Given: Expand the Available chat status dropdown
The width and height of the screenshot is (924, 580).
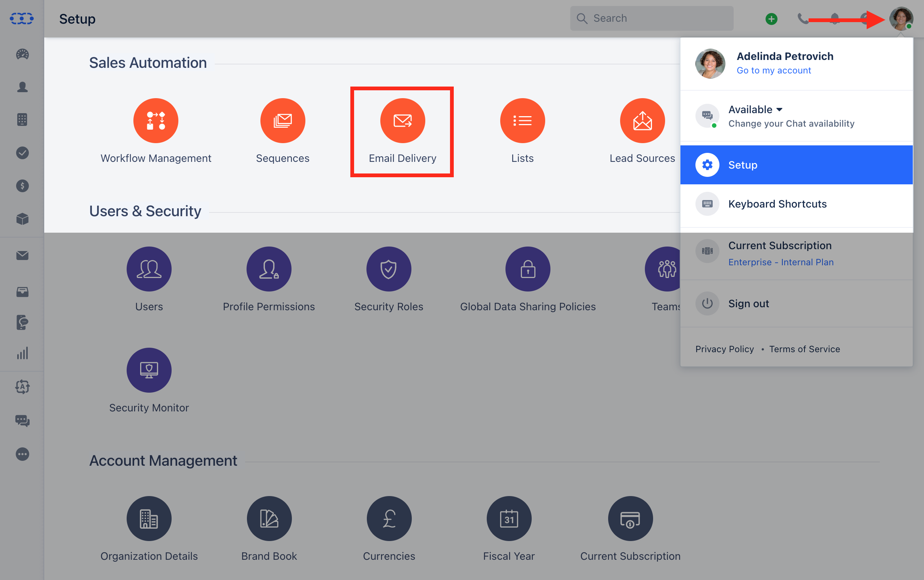Looking at the screenshot, I should click(755, 110).
